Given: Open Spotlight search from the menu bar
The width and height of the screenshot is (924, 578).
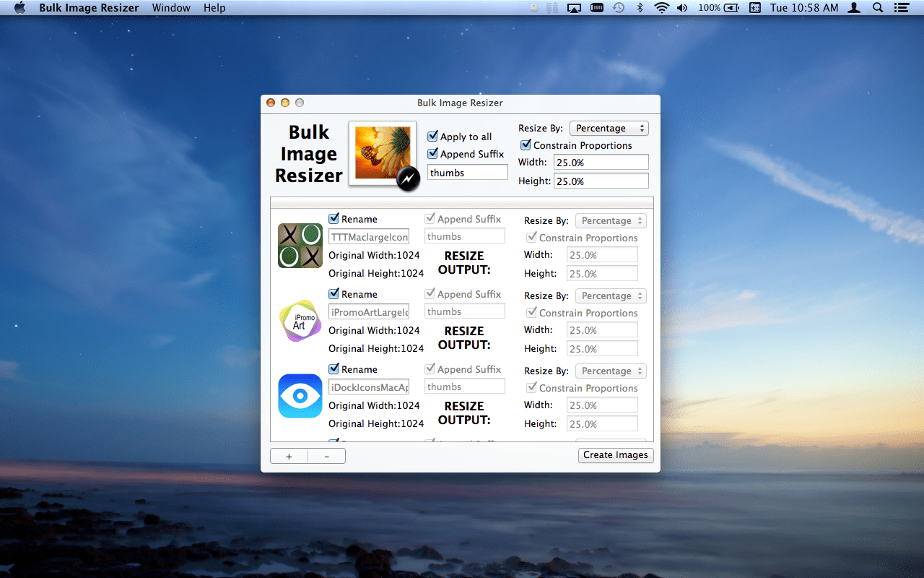Looking at the screenshot, I should (x=878, y=8).
